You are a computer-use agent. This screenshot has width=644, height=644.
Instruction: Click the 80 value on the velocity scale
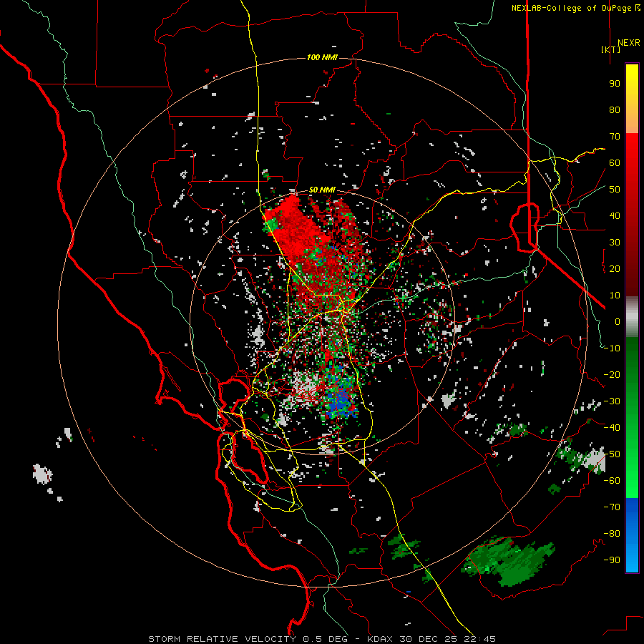click(615, 110)
